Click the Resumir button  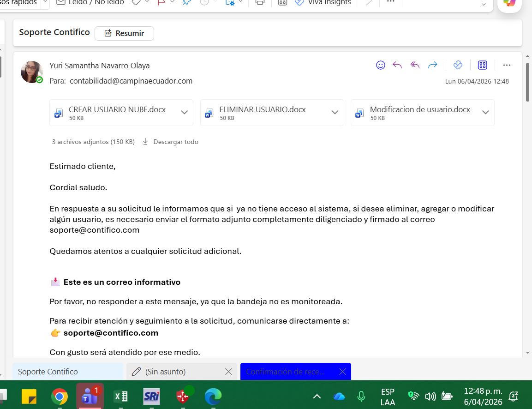click(124, 33)
